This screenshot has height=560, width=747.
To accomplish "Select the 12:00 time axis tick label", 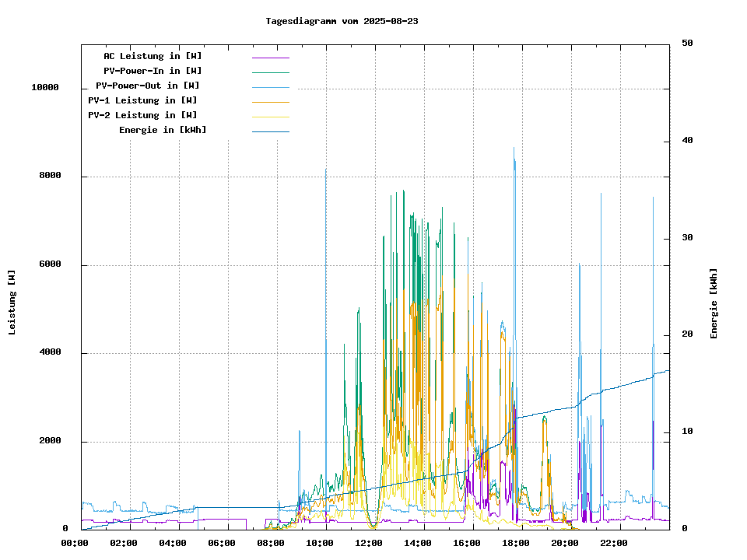I will tap(369, 543).
